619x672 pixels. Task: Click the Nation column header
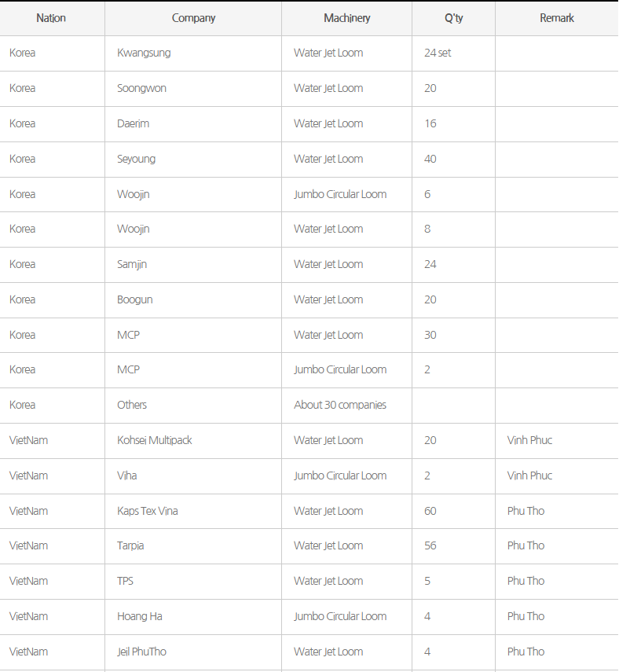[x=51, y=18]
